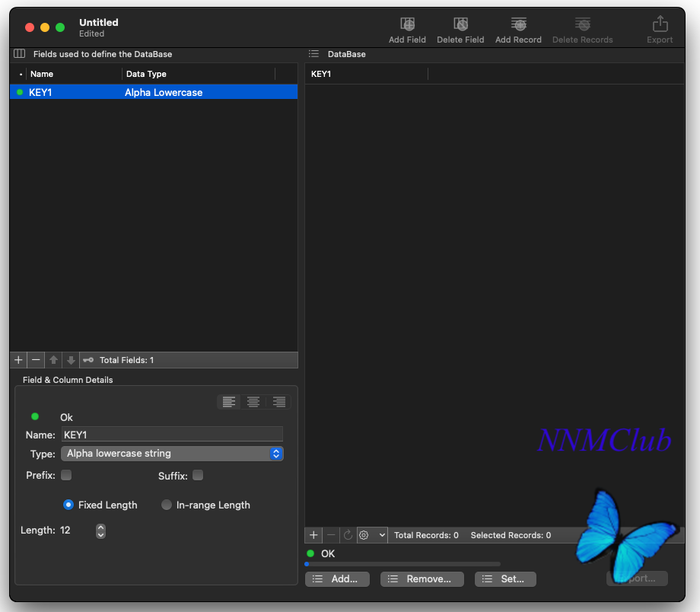The width and height of the screenshot is (700, 612).
Task: Add a record with the plus under DataBase table
Action: (313, 535)
